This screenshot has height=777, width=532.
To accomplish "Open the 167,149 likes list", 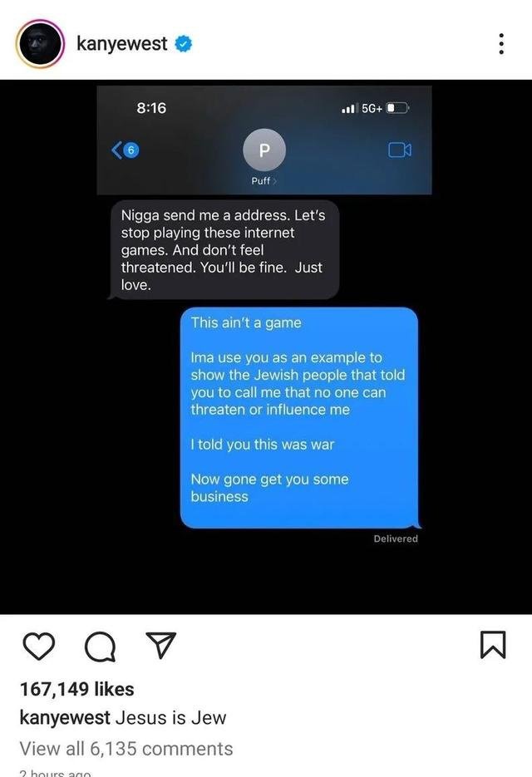I will (x=76, y=689).
